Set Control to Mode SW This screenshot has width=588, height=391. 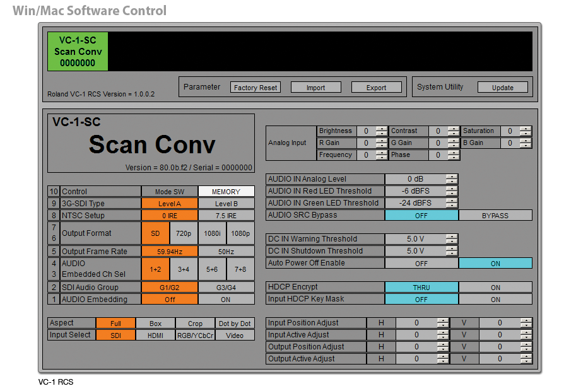(x=170, y=192)
